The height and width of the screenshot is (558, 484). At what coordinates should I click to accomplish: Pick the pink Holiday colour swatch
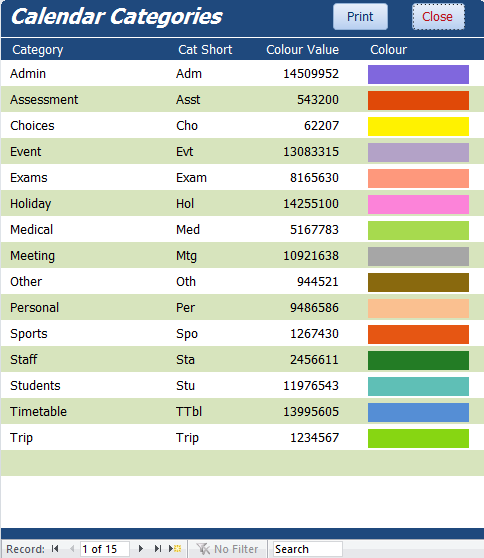pyautogui.click(x=418, y=204)
